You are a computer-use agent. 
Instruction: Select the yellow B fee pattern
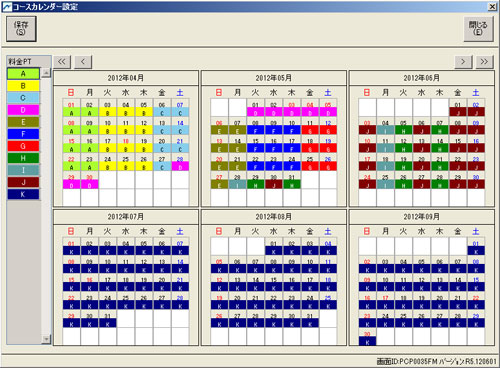click(x=23, y=86)
